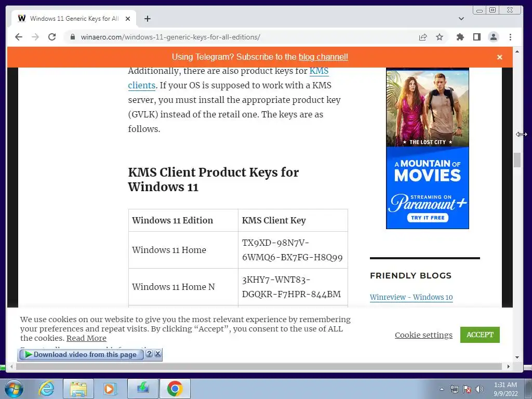Screen dimensions: 532x399
Task: Open Winreview - Windows 10 link
Action: [x=411, y=297]
